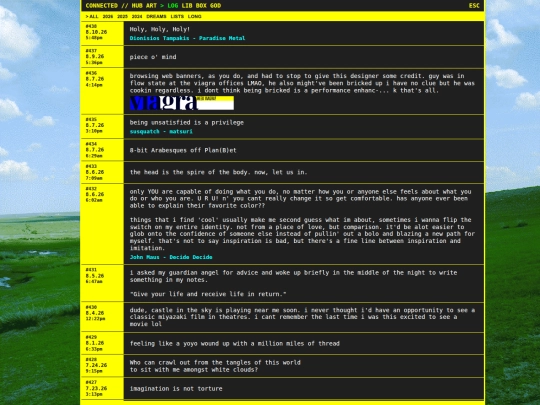
Task: Click the 'Holy, Holy, Holy!' text
Action: 160,29
